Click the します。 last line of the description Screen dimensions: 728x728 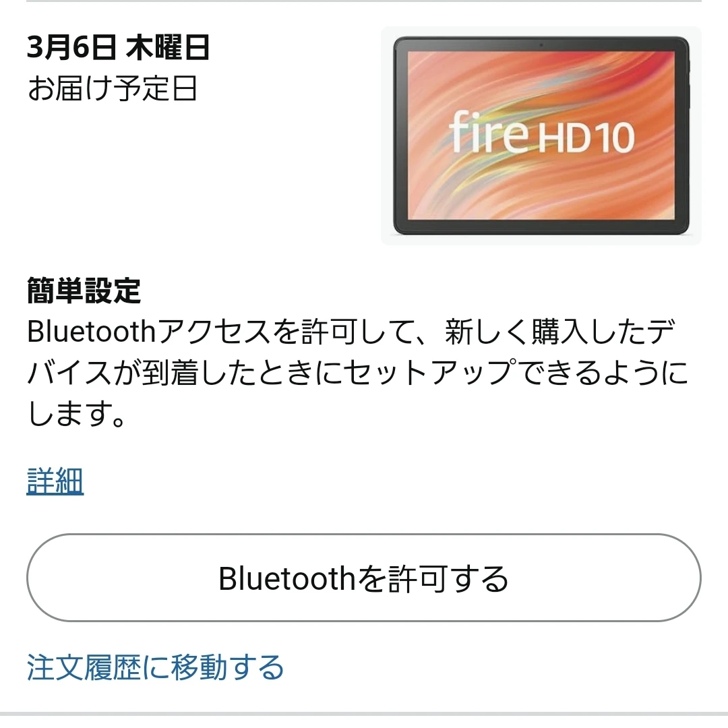[x=76, y=413]
